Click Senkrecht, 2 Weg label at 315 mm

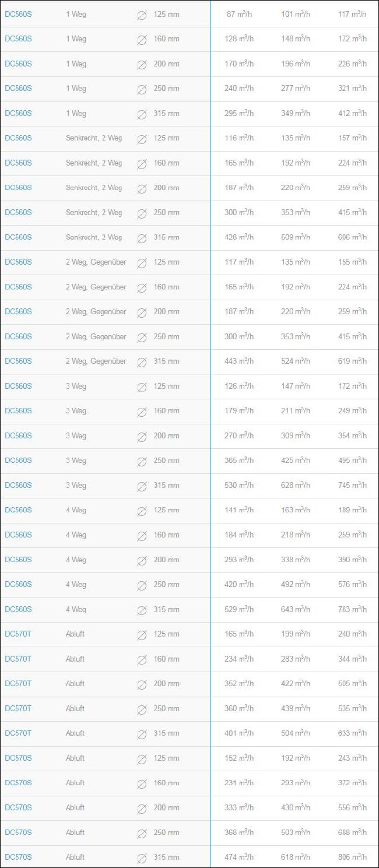pos(94,237)
